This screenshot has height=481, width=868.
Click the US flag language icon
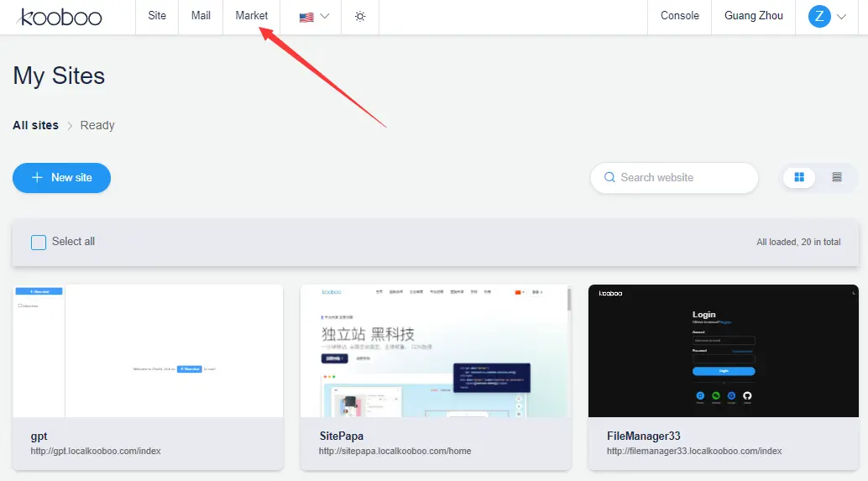point(306,17)
